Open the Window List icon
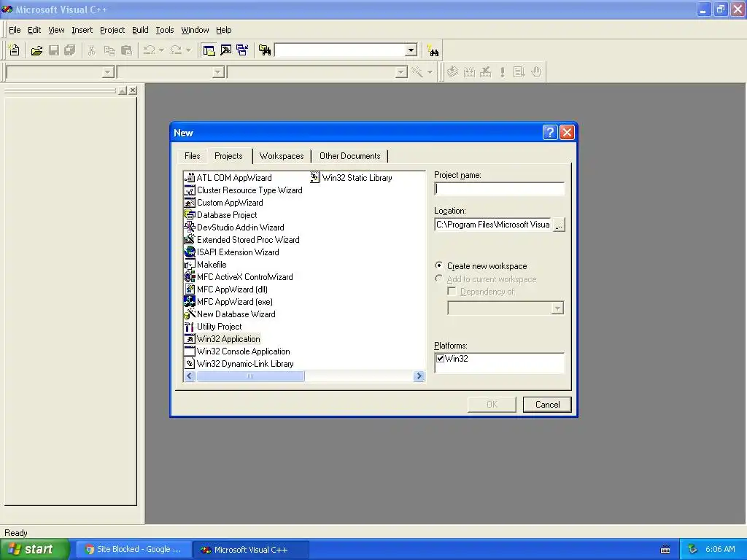 tap(242, 50)
